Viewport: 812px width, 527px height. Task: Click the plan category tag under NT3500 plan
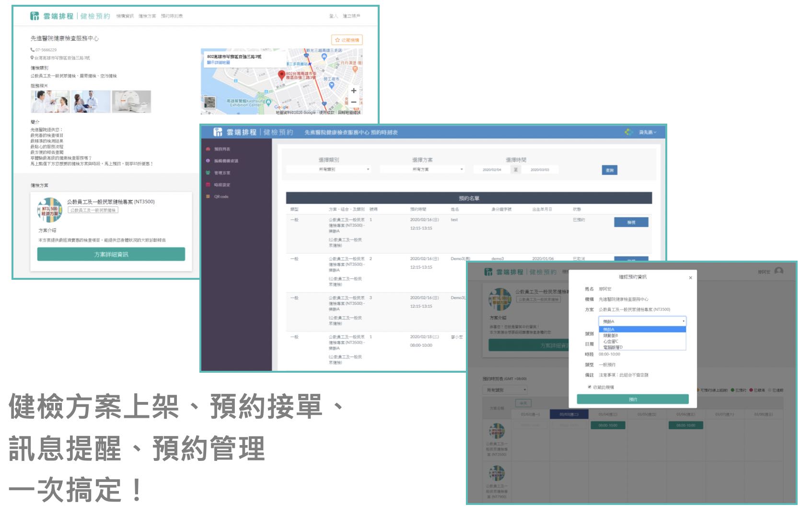point(93,210)
